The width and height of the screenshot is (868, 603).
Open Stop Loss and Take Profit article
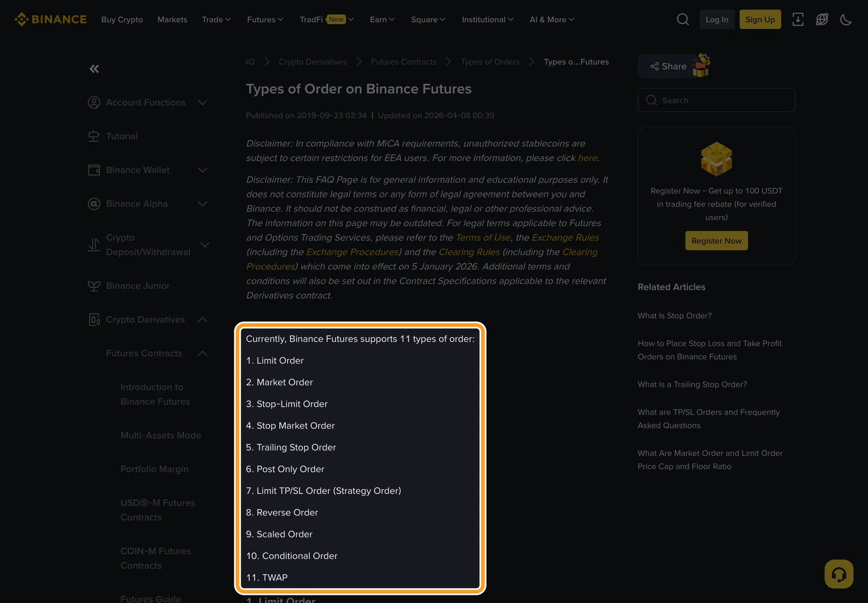[710, 350]
